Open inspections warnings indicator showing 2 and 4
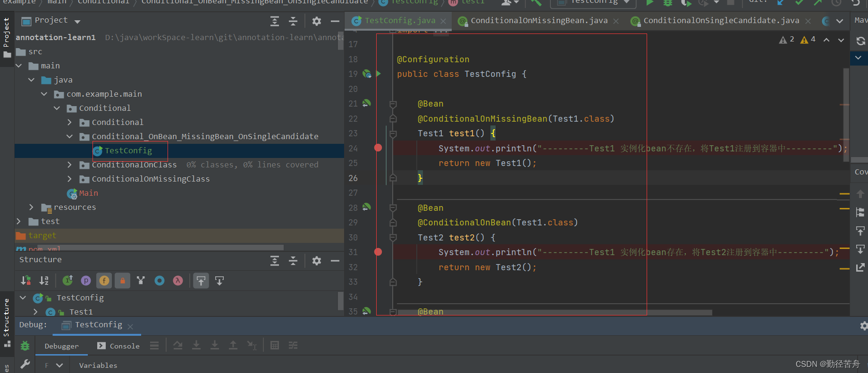This screenshot has width=868, height=373. click(797, 40)
